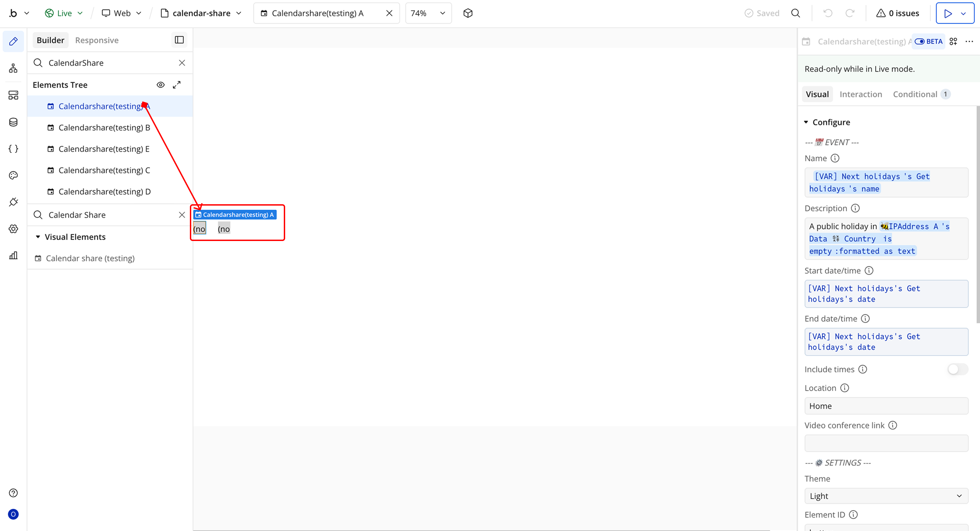Open the 74% zoom dropdown
This screenshot has width=980, height=531.
coord(428,13)
